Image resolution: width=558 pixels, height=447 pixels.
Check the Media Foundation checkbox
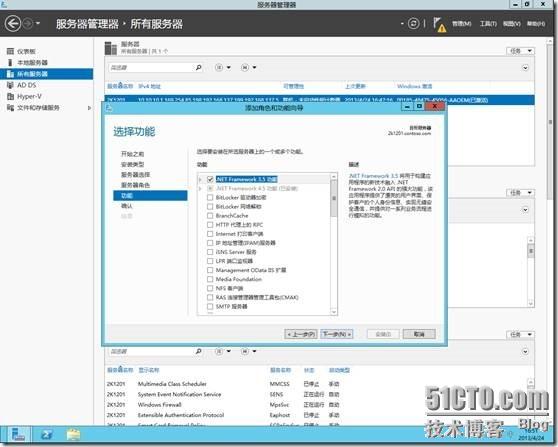(x=210, y=279)
